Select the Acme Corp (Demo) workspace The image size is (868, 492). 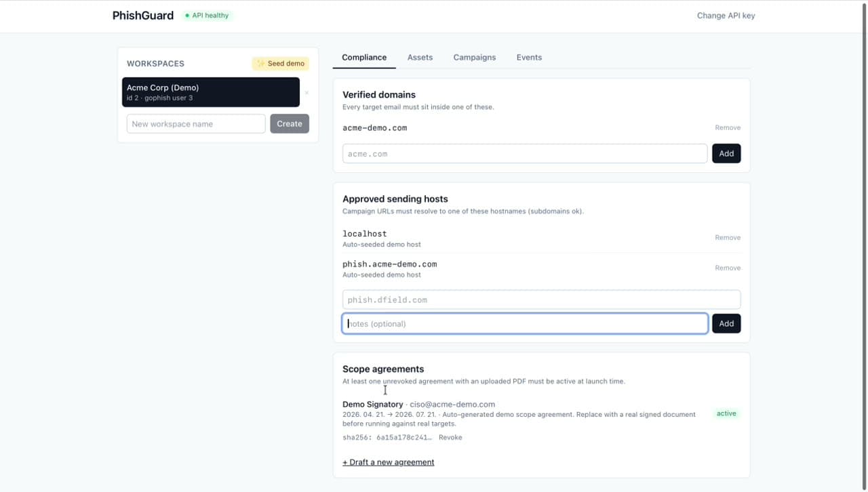[x=211, y=92]
